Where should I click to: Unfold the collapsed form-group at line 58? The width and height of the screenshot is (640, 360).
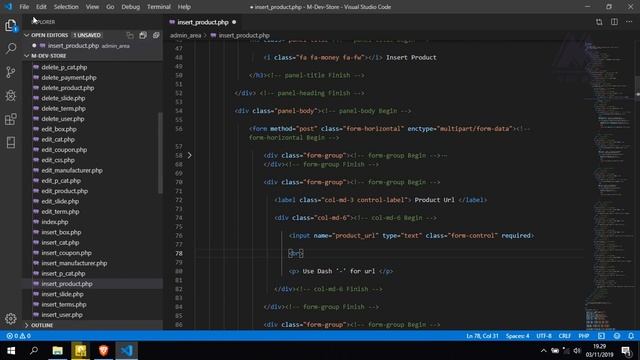point(190,156)
